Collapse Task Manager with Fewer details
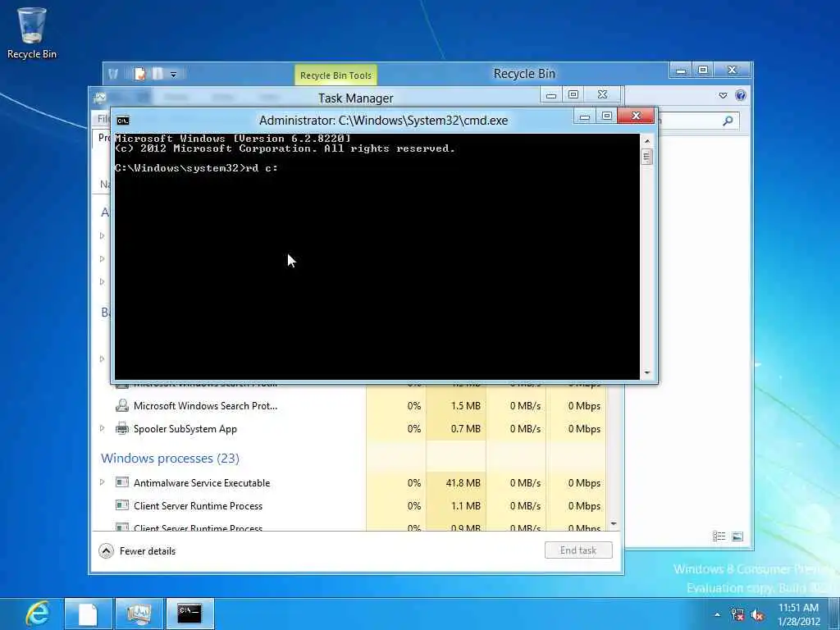 (137, 550)
